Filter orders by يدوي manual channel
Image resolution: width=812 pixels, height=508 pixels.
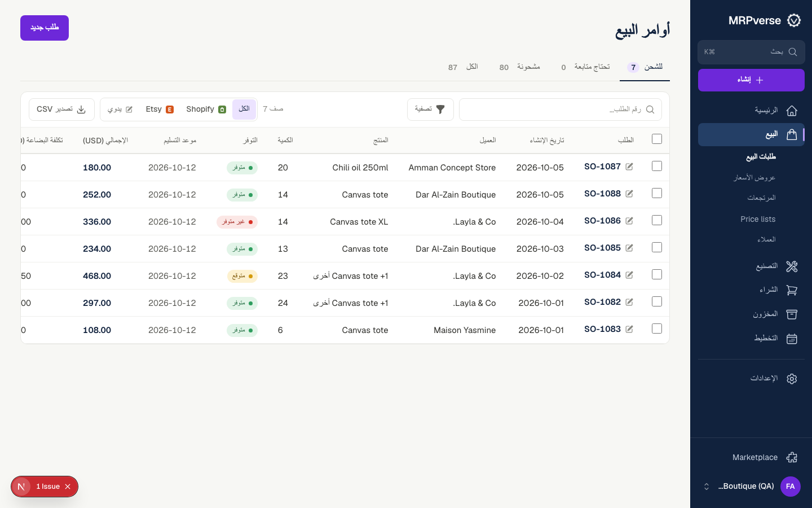point(120,110)
